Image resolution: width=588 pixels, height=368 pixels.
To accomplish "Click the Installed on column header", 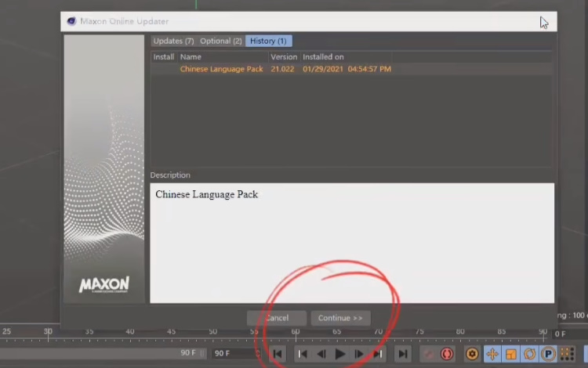I will point(346,57).
